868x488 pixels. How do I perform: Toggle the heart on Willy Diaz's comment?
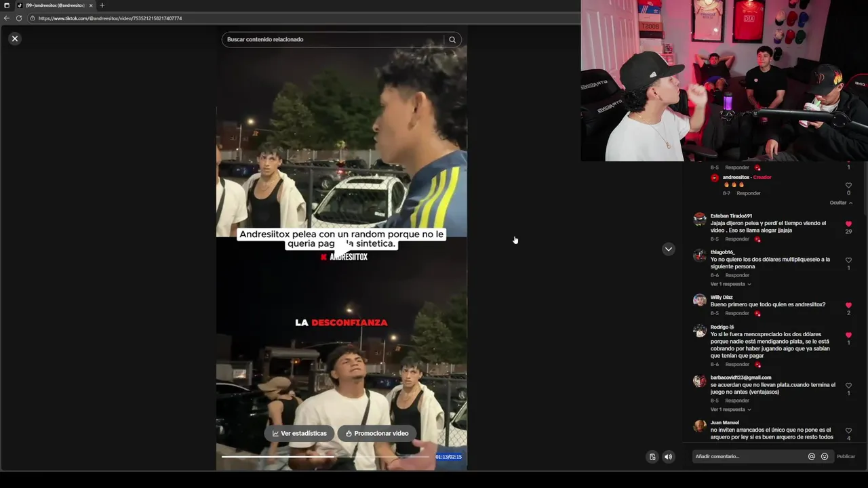(x=848, y=305)
